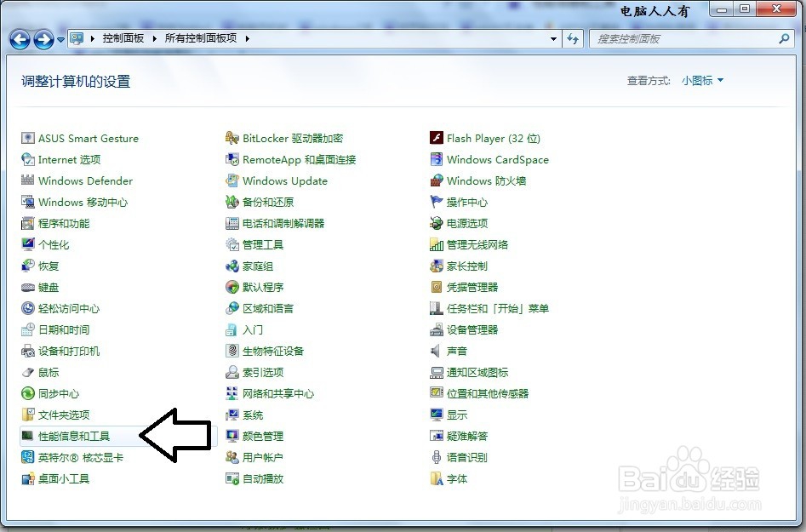This screenshot has height=532, width=806.
Task: Expand the arrow before 控制面板 breadcrumb
Action: tap(93, 38)
